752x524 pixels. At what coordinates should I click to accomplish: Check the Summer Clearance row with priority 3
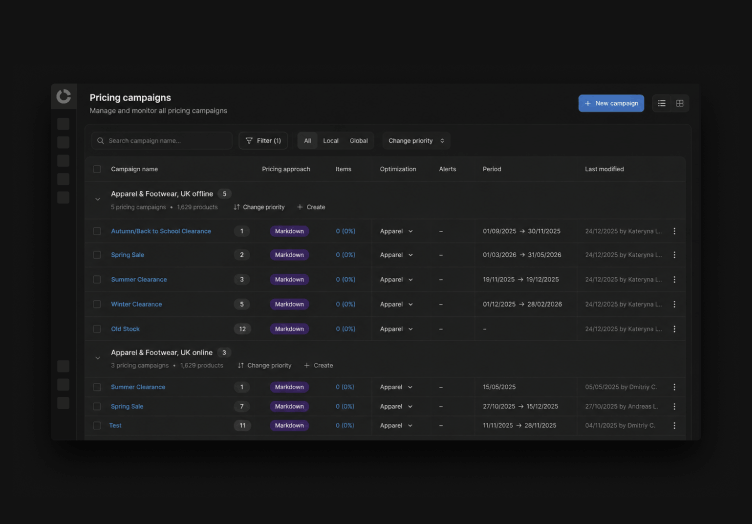pos(97,279)
